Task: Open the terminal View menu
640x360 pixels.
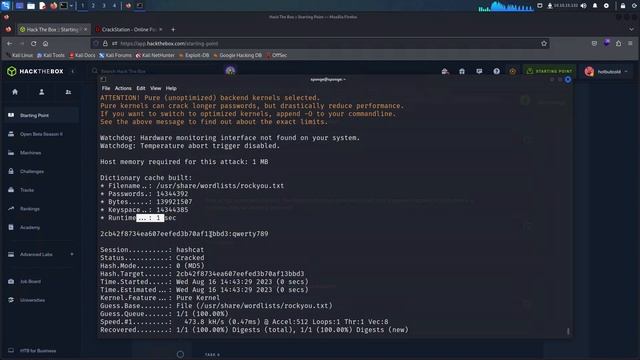Action: [156, 88]
